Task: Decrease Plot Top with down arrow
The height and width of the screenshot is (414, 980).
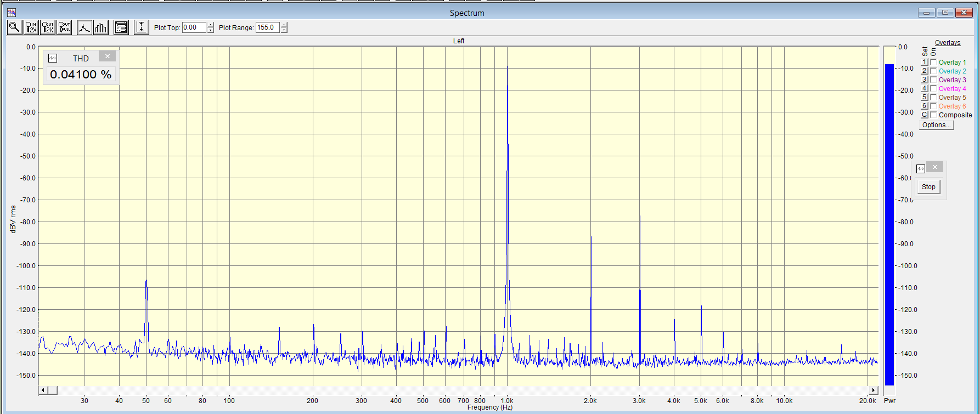Action: [211, 30]
